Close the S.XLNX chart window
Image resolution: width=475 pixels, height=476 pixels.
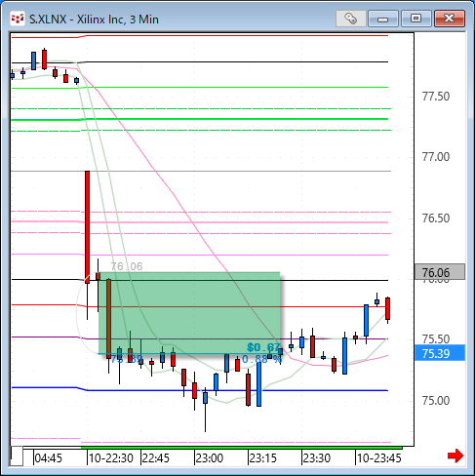(x=450, y=19)
